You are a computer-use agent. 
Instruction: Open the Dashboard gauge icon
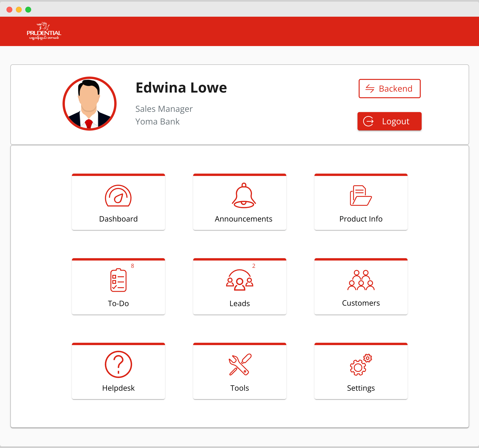(x=118, y=196)
